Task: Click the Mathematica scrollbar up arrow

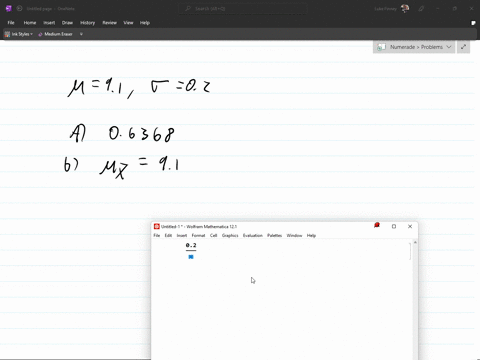Action: point(415,242)
